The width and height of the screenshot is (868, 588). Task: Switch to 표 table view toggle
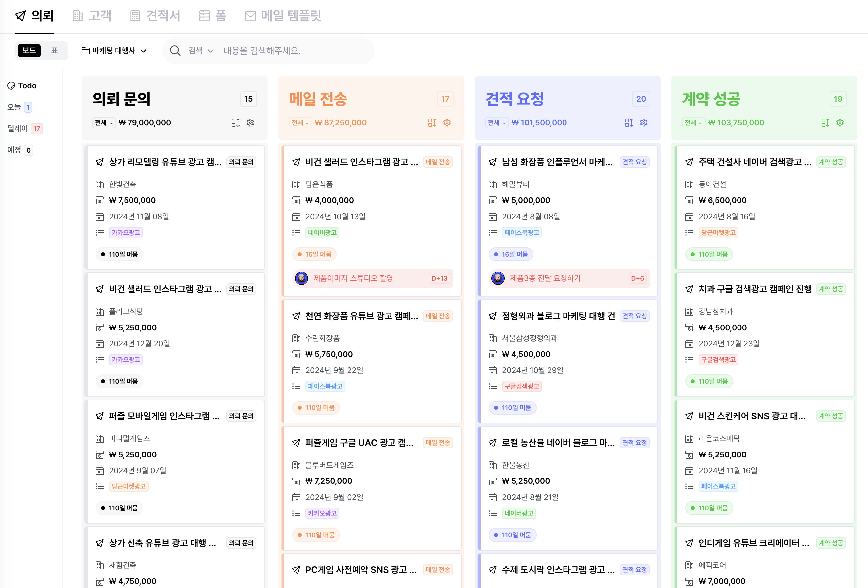pos(54,50)
